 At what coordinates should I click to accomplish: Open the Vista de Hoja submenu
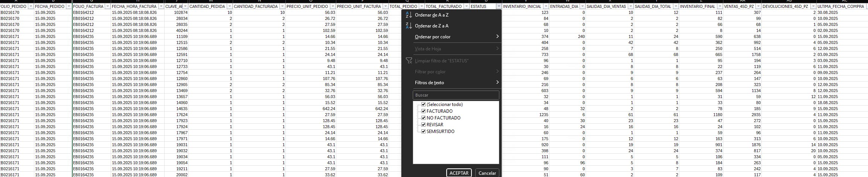[x=452, y=49]
